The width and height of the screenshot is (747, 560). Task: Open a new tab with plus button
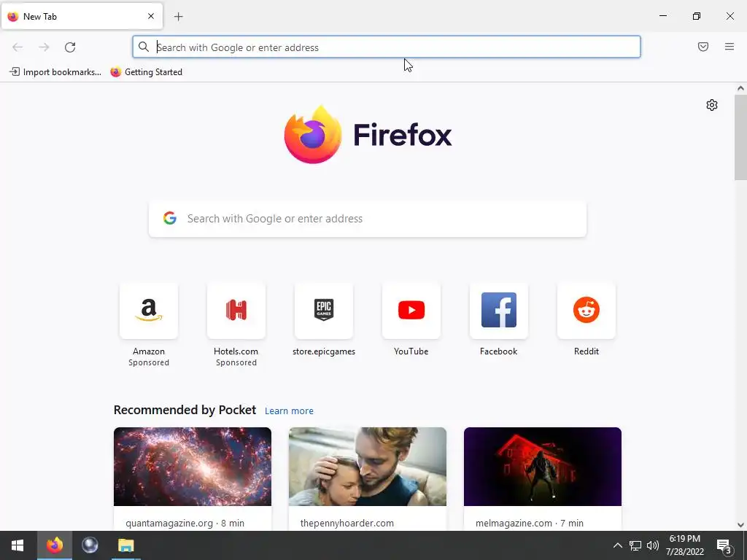[x=178, y=17]
